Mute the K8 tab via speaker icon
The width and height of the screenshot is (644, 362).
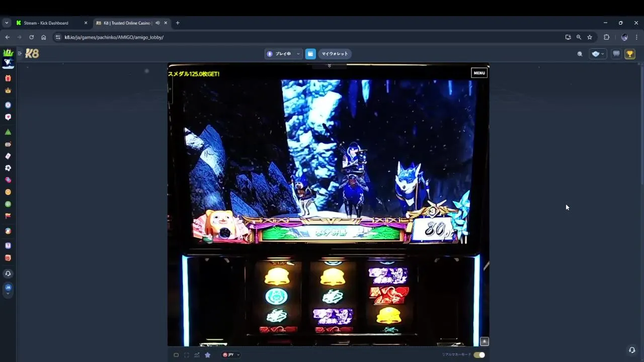157,23
